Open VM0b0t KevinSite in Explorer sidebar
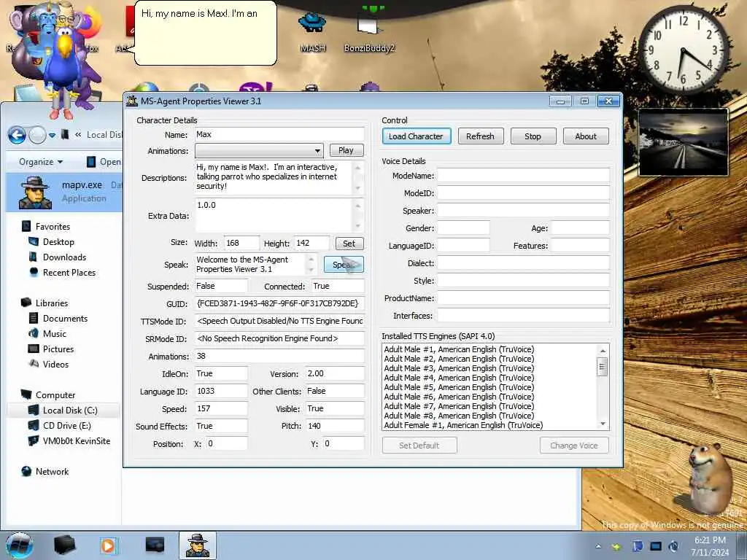This screenshot has height=560, width=747. click(x=76, y=441)
